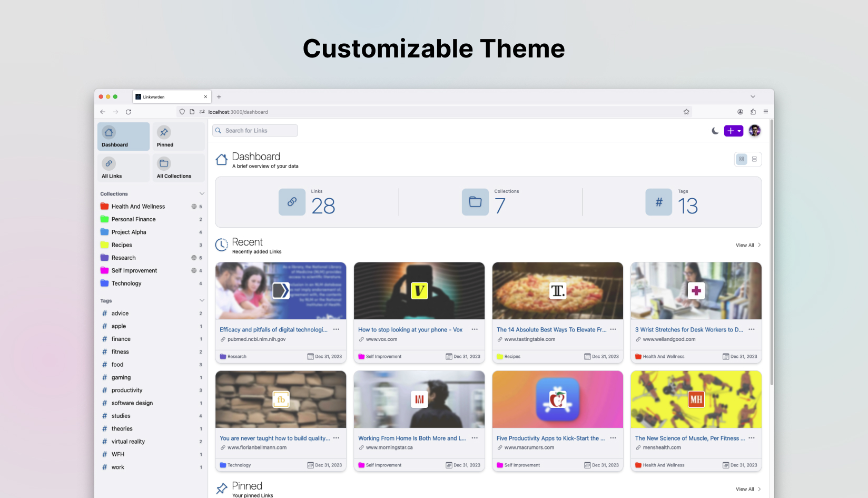This screenshot has height=498, width=868.
Task: Open options menu for Wrist Stretches card
Action: click(x=752, y=329)
